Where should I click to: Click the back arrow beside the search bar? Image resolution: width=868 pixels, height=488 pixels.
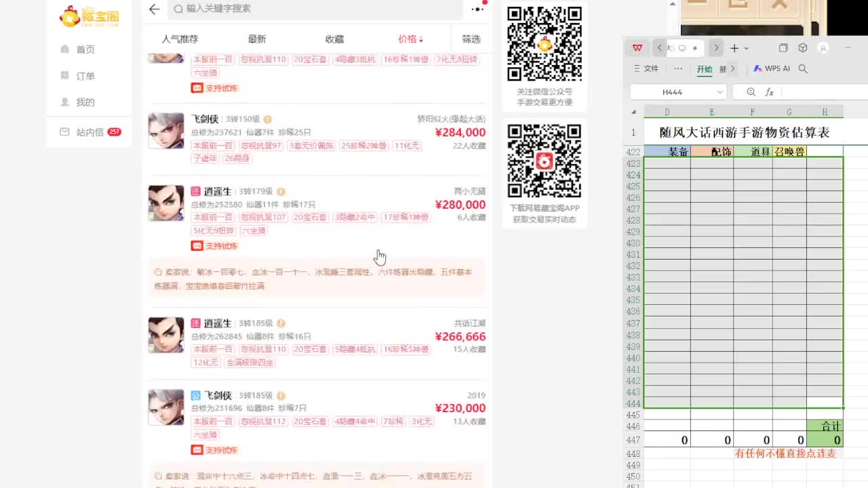(x=153, y=10)
